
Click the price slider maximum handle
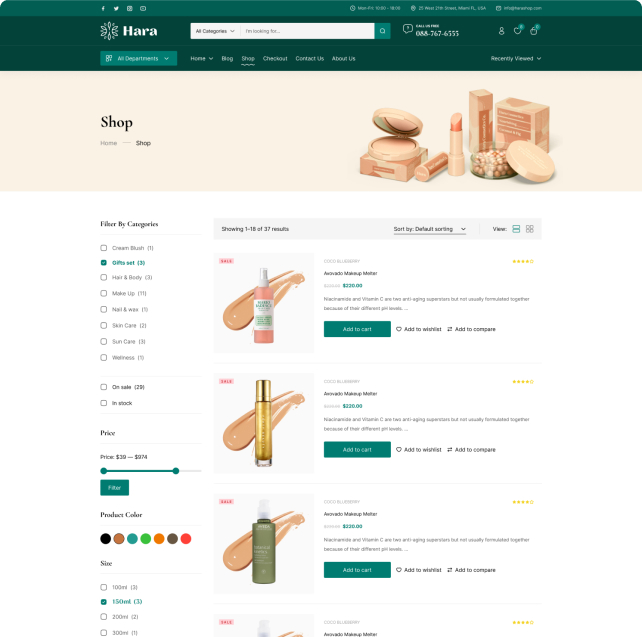(176, 471)
